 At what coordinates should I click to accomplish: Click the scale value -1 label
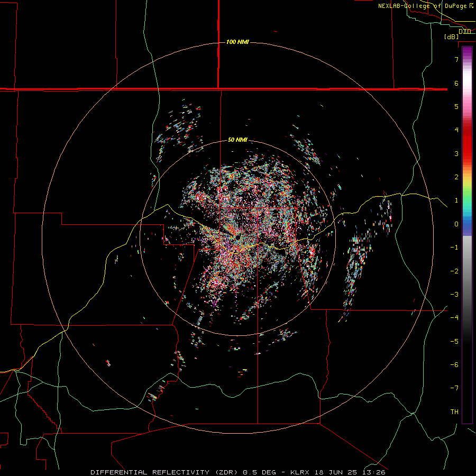click(x=454, y=248)
